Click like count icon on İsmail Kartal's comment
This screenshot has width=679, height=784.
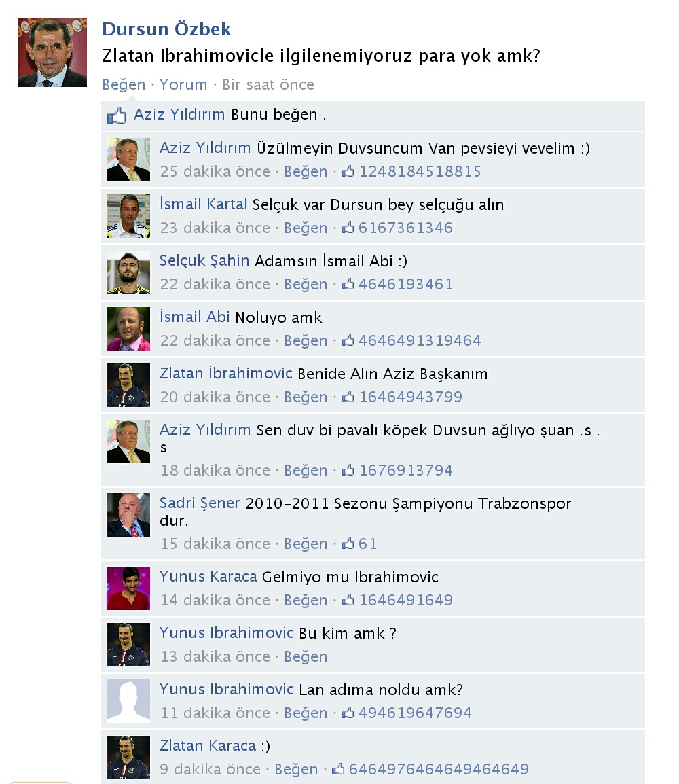(348, 228)
